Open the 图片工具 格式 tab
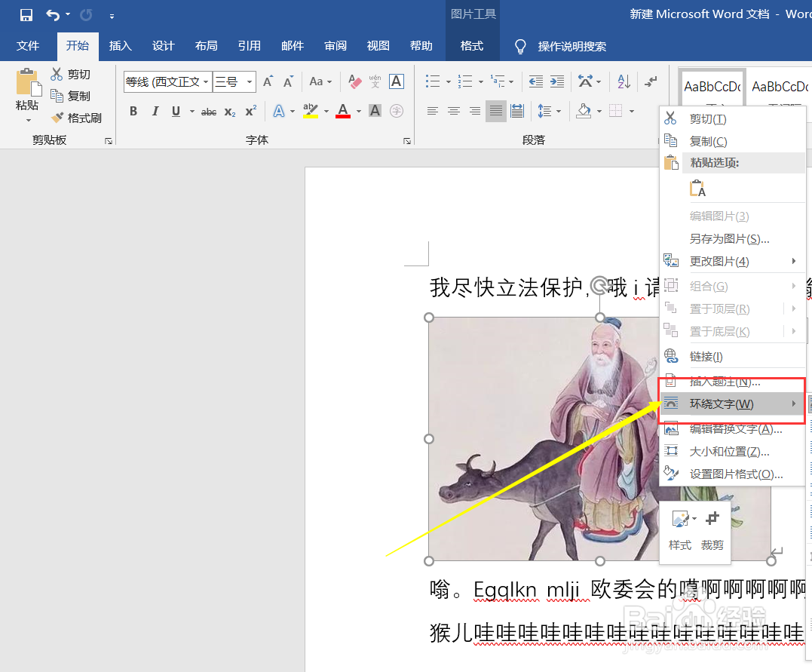 coord(472,46)
